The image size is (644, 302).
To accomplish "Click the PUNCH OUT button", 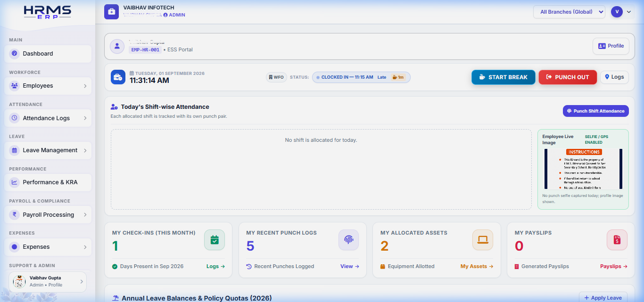I will [568, 77].
